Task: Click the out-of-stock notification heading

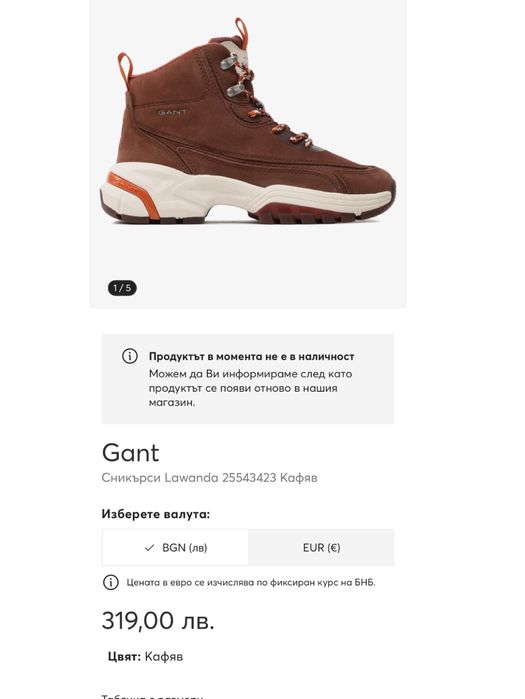Action: [x=251, y=356]
